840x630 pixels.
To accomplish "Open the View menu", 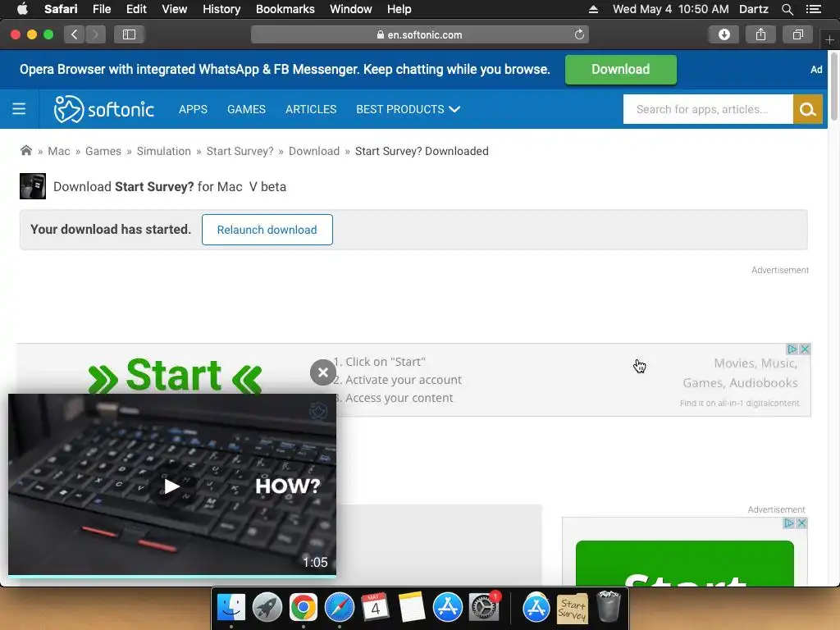I will click(x=174, y=9).
